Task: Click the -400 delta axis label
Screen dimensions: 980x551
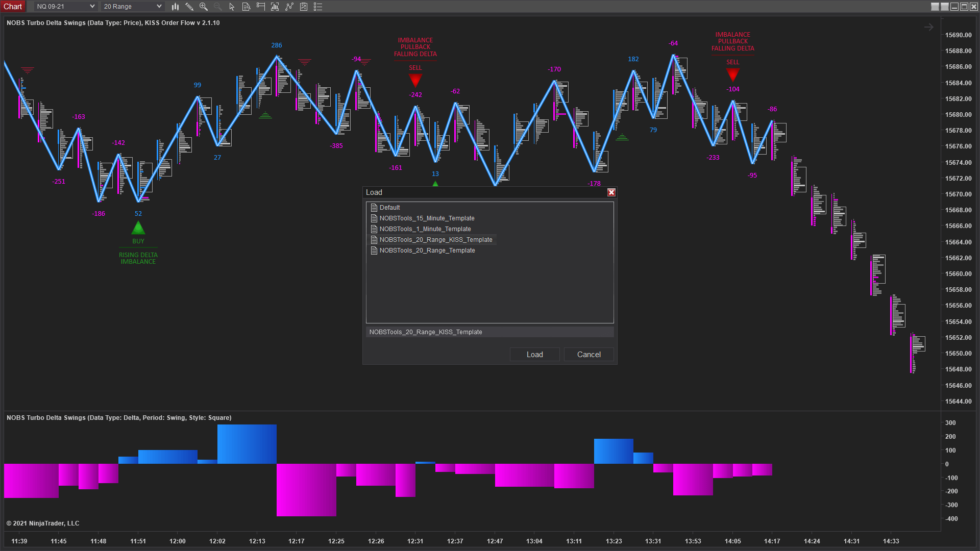Action: (951, 519)
